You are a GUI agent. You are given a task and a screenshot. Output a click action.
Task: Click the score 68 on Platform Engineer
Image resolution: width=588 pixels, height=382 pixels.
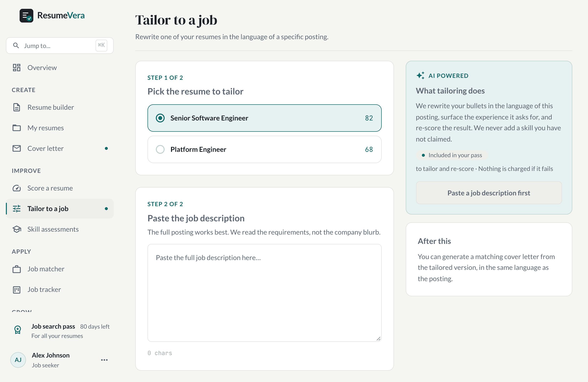pos(369,149)
